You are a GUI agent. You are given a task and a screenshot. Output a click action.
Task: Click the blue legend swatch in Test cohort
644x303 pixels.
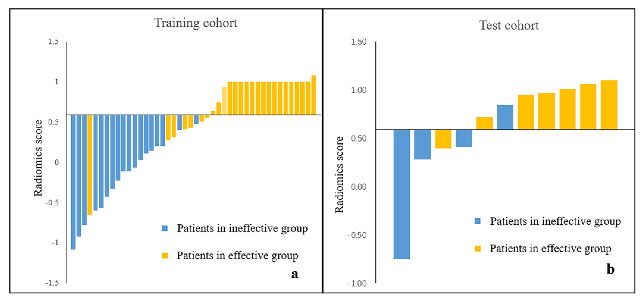(x=478, y=221)
